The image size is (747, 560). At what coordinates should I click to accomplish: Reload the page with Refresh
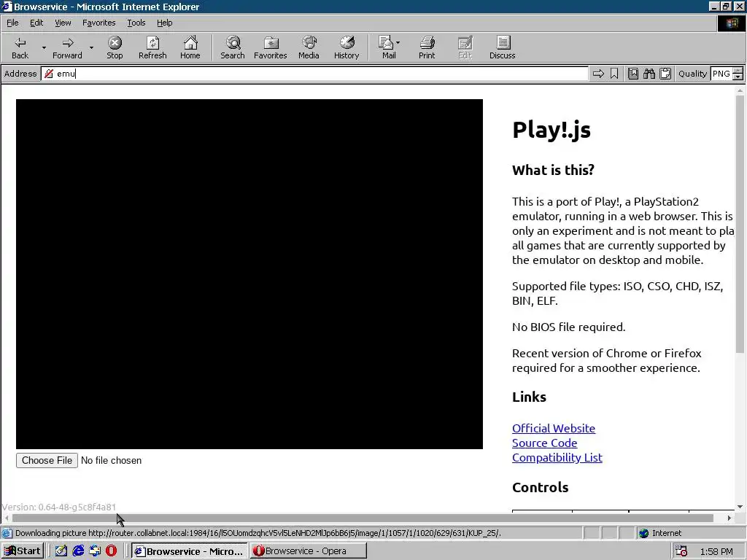coord(152,47)
